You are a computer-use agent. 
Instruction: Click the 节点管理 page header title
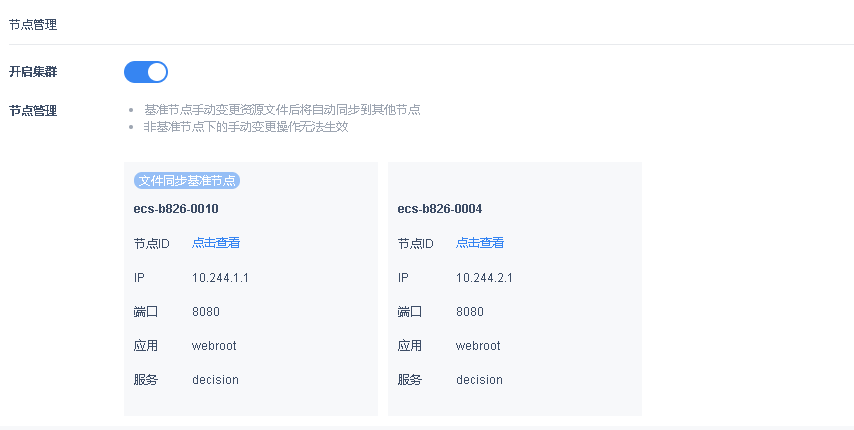tap(33, 23)
